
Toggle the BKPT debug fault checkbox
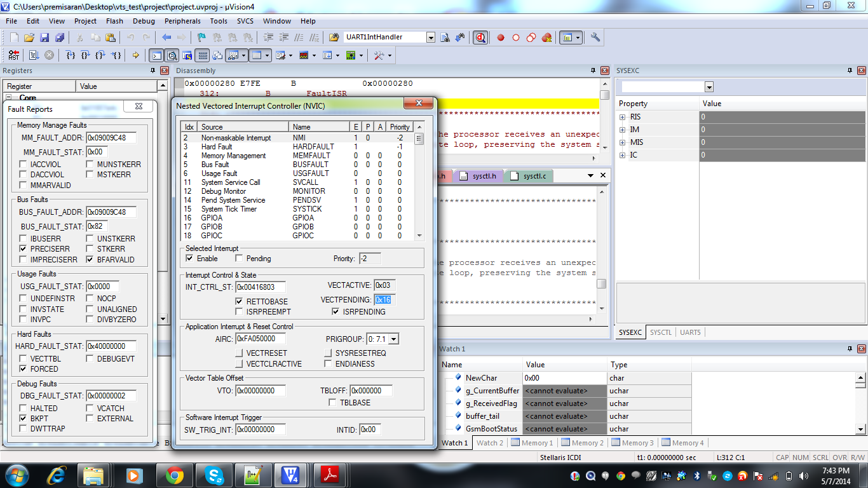point(24,418)
